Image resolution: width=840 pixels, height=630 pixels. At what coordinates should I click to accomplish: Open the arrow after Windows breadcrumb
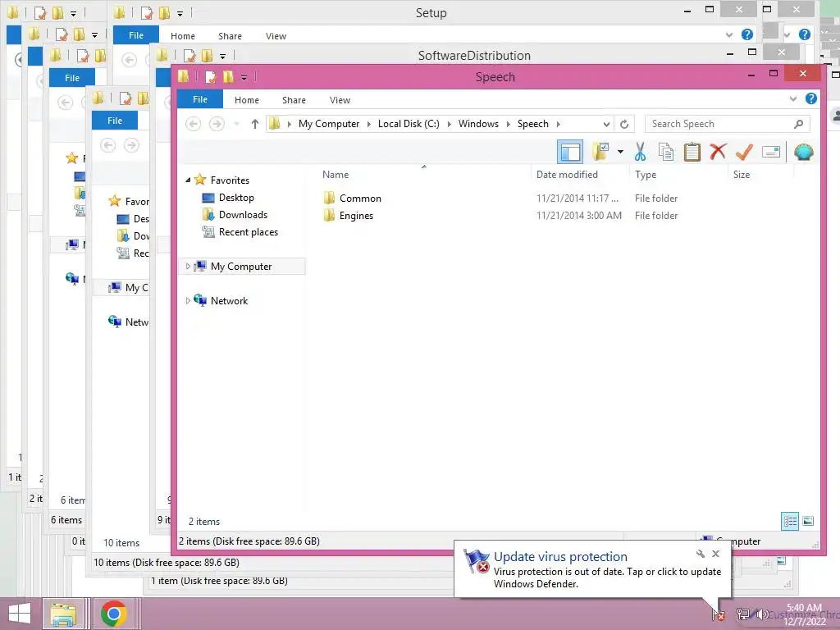point(508,125)
